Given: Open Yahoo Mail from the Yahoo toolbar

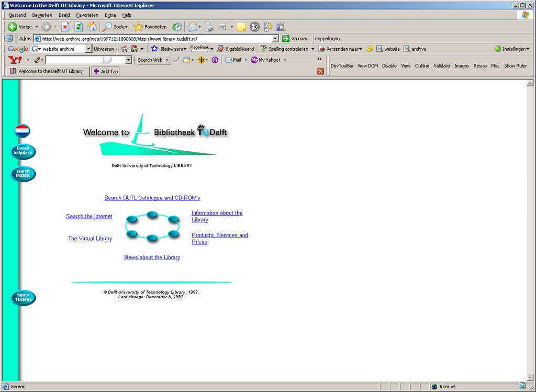Looking at the screenshot, I should pyautogui.click(x=233, y=60).
